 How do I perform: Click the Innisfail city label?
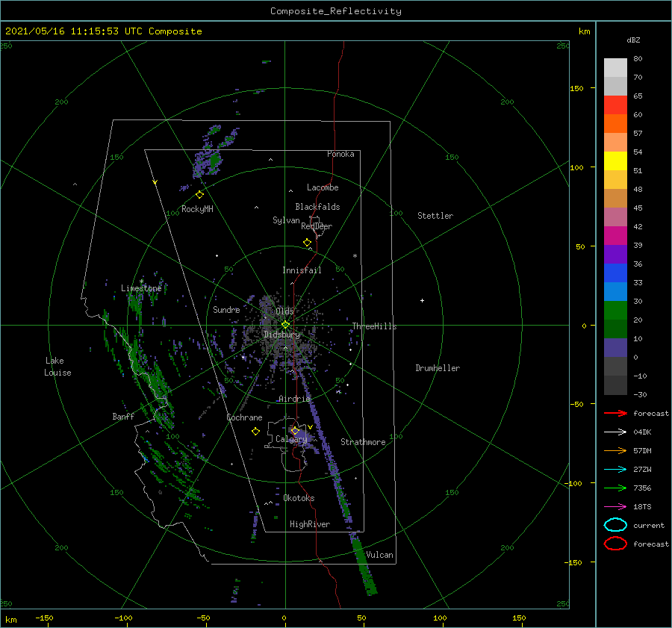tap(302, 270)
